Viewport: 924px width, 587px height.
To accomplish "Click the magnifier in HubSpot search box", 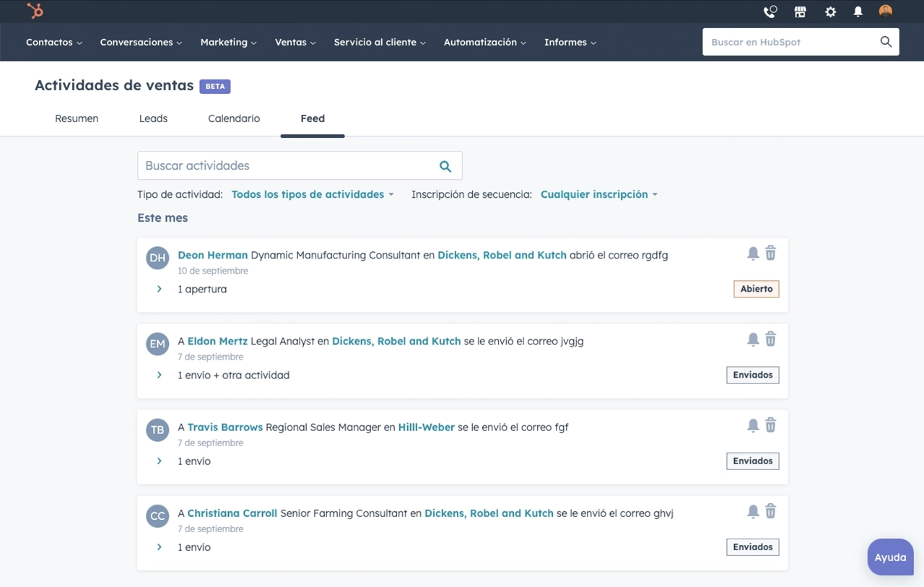I will 886,42.
